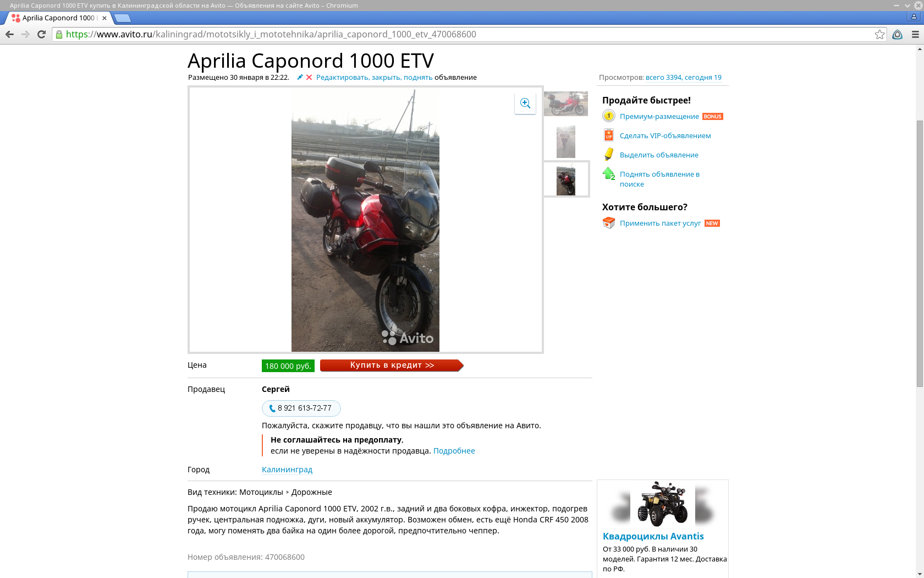Click the yellow highlighter icon
The image size is (924, 578).
click(x=608, y=154)
